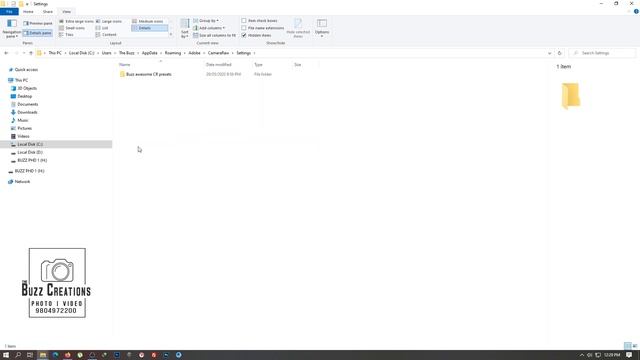The width and height of the screenshot is (640, 360).
Task: Choose Extra large icons layout
Action: click(76, 21)
